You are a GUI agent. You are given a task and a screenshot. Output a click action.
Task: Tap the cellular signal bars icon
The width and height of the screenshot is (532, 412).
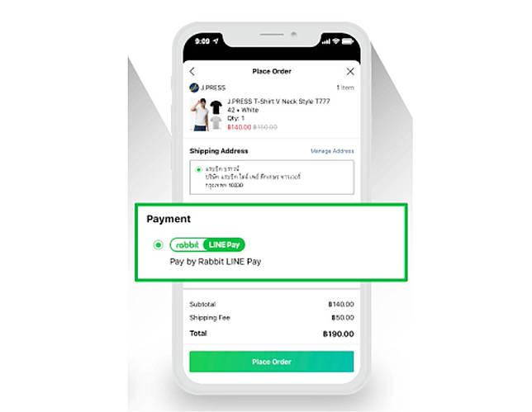click(x=326, y=41)
